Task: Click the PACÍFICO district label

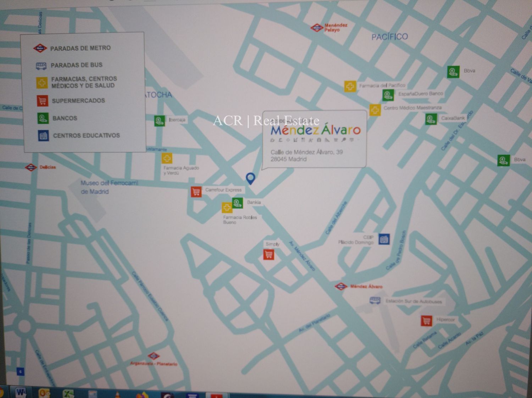Action: [x=389, y=37]
